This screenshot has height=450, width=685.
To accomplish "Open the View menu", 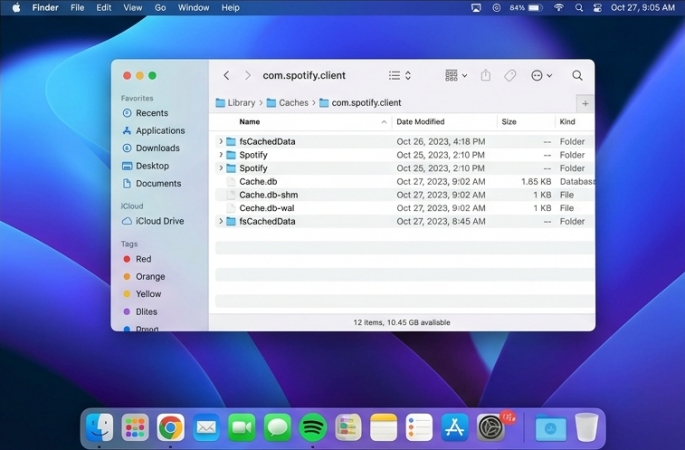I will tap(132, 8).
